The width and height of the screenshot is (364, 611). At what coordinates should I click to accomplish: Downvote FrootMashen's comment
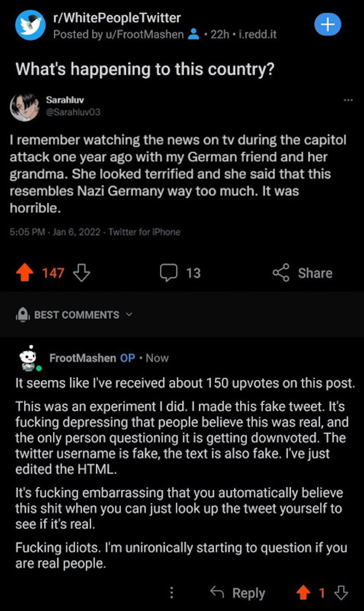pos(341,593)
